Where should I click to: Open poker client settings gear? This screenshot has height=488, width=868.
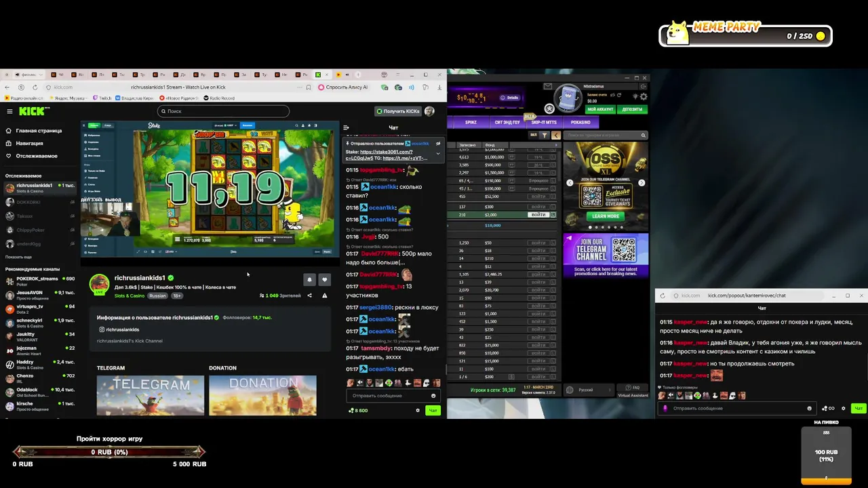(x=643, y=96)
